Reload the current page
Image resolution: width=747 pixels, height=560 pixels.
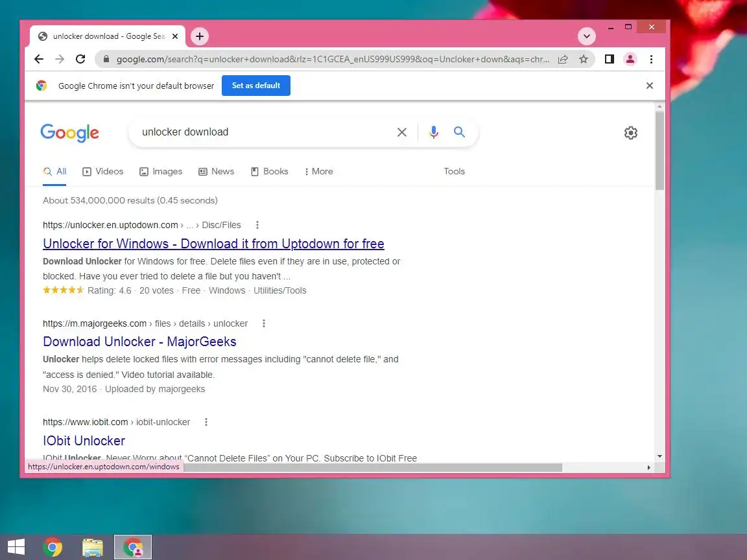80,59
